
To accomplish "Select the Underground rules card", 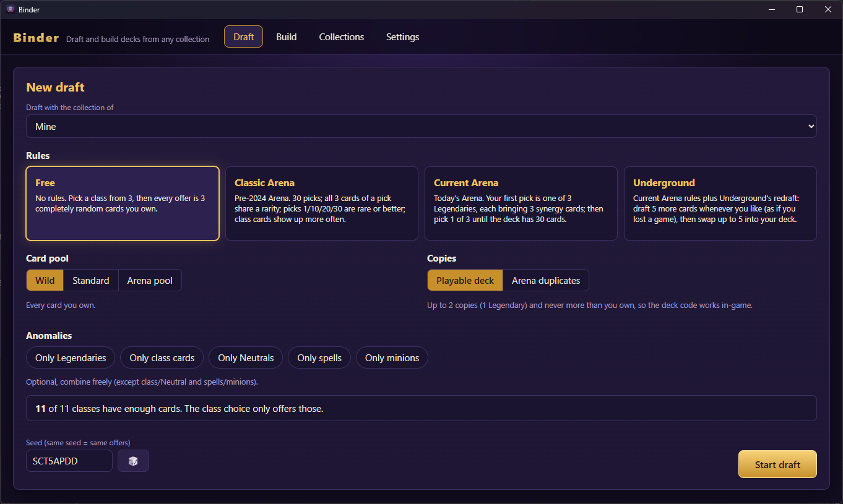I will (x=720, y=203).
